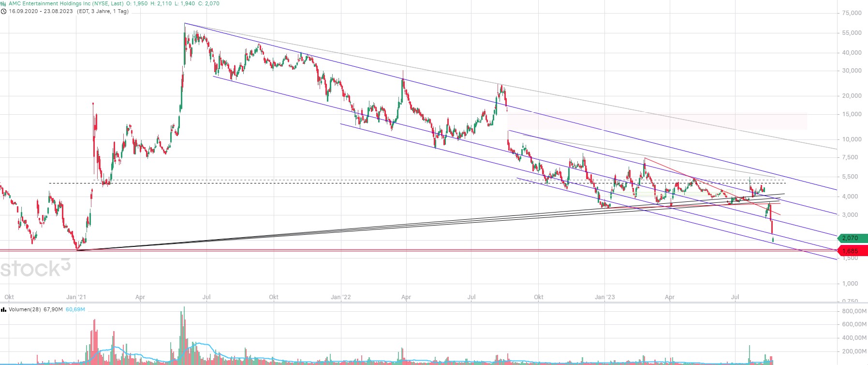This screenshot has width=868, height=365.
Task: Click the candlestick chart-type icon beside AMC title
Action: click(3, 3)
